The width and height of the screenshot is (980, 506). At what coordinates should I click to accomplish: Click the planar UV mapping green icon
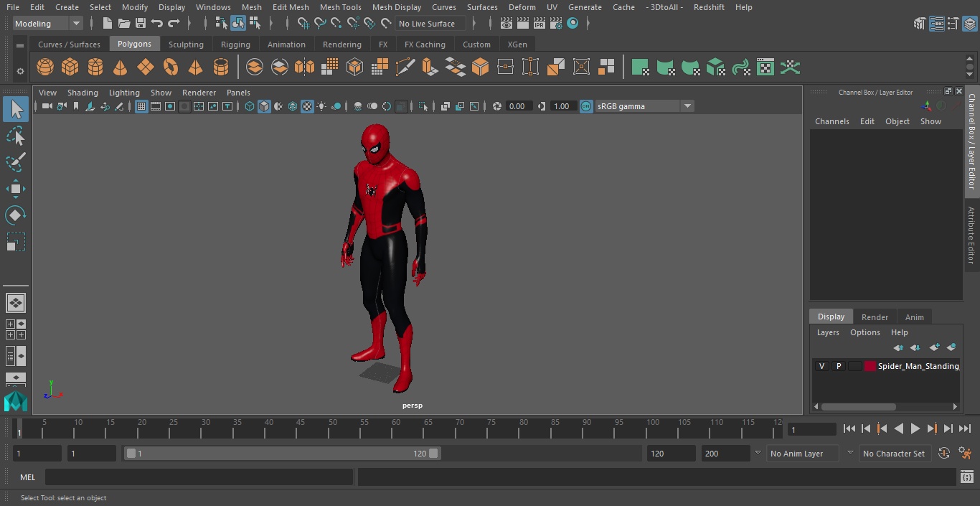tap(640, 67)
